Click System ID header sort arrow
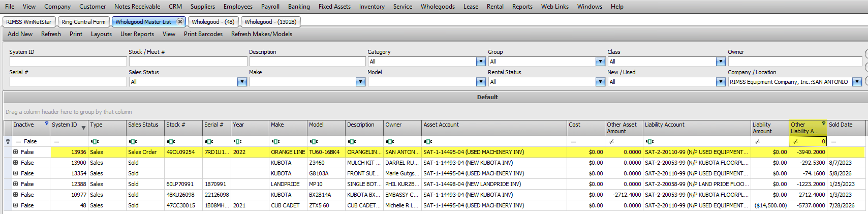 tap(83, 128)
